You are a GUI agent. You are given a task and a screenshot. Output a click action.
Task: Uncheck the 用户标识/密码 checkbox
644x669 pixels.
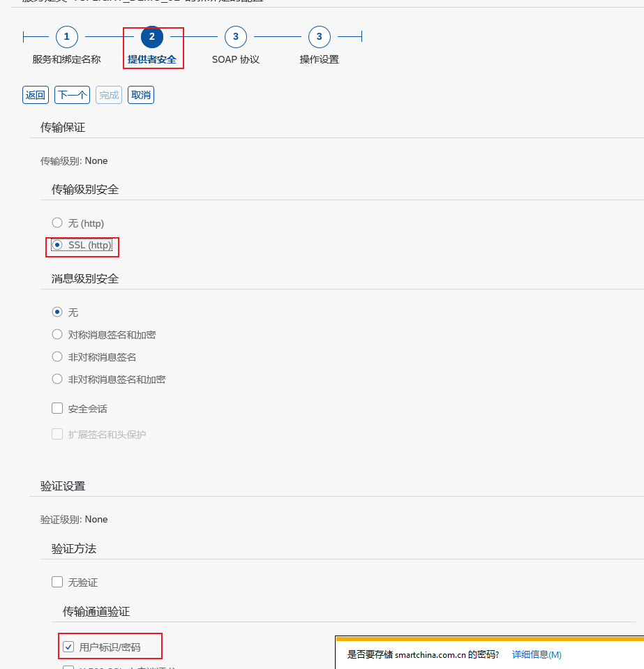(x=68, y=647)
